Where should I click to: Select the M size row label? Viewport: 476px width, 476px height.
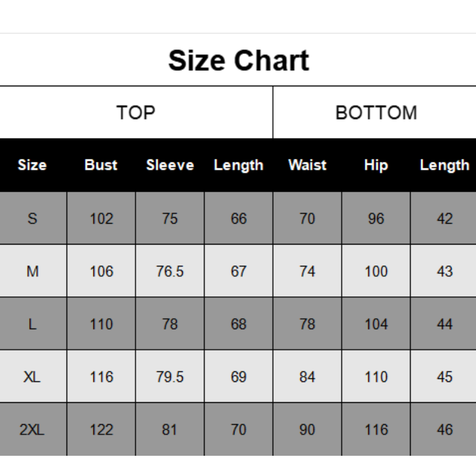pos(32,271)
